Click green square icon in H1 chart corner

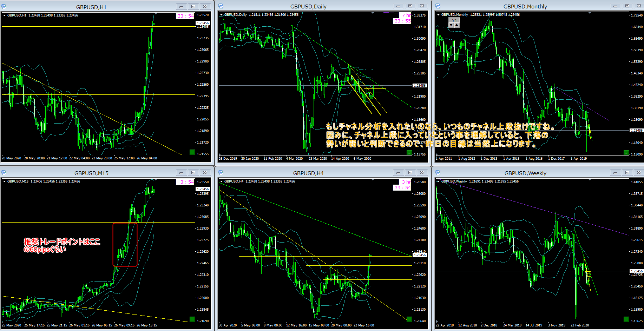[x=192, y=152]
